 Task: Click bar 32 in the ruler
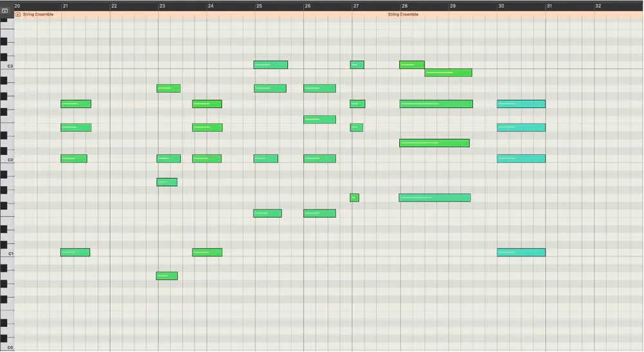[598, 6]
